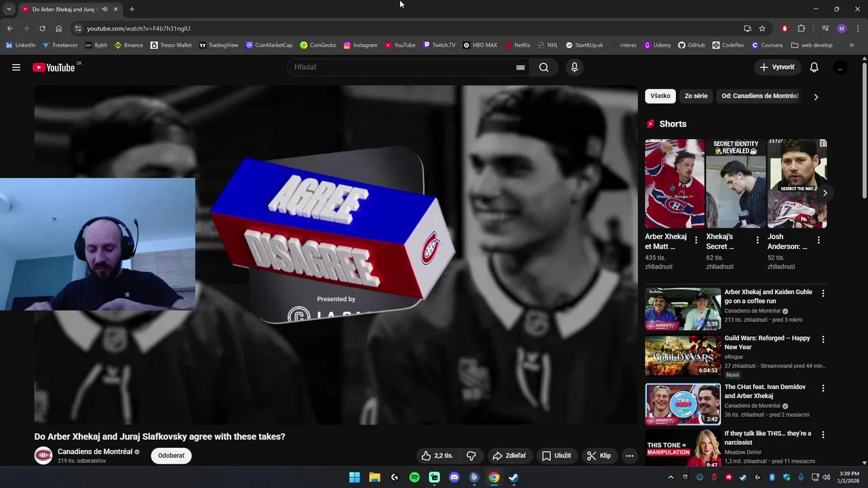Click Vytvoriť to create content
This screenshot has height=488, width=868.
click(778, 67)
